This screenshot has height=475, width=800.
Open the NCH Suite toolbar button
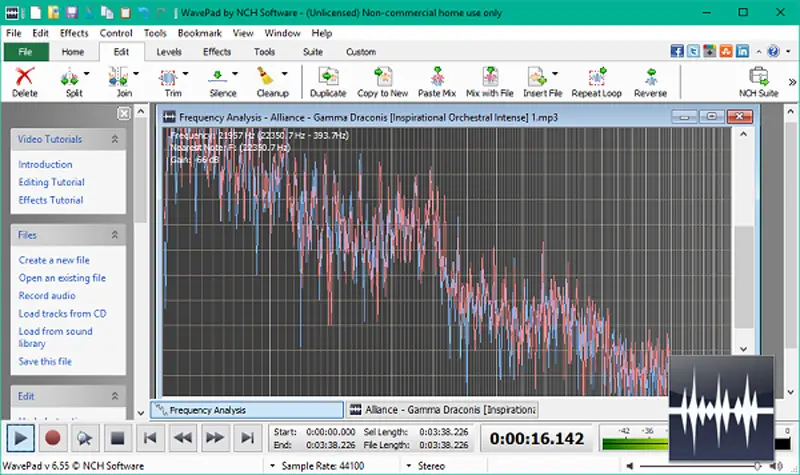click(x=758, y=80)
